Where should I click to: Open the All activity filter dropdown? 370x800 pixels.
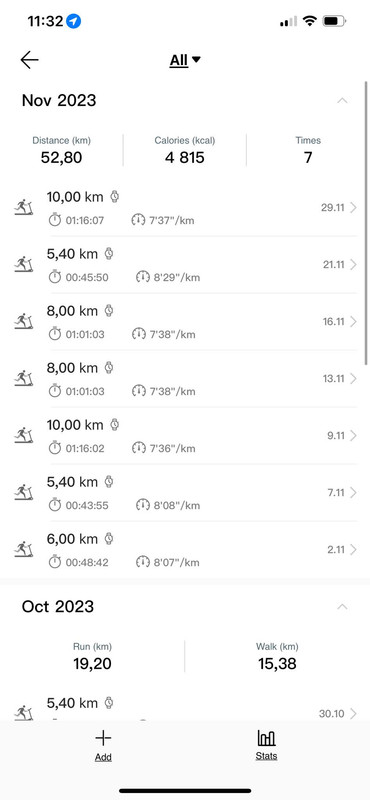pyautogui.click(x=185, y=60)
